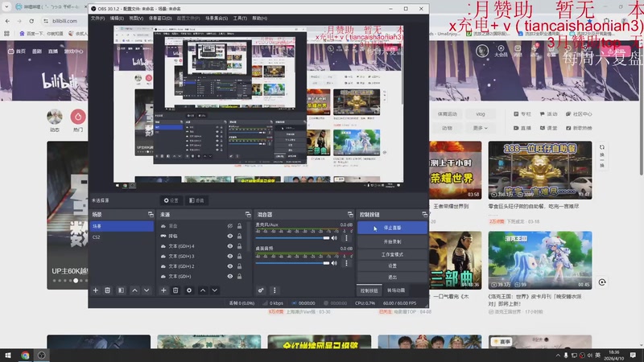Float the 混音器 dock panel
644x362 pixels.
pyautogui.click(x=350, y=214)
